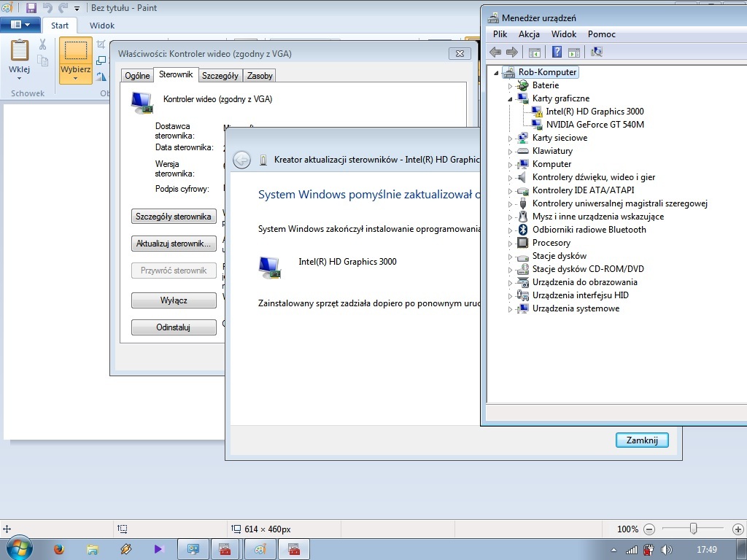Expand the Karty sieciowe category

(510, 139)
